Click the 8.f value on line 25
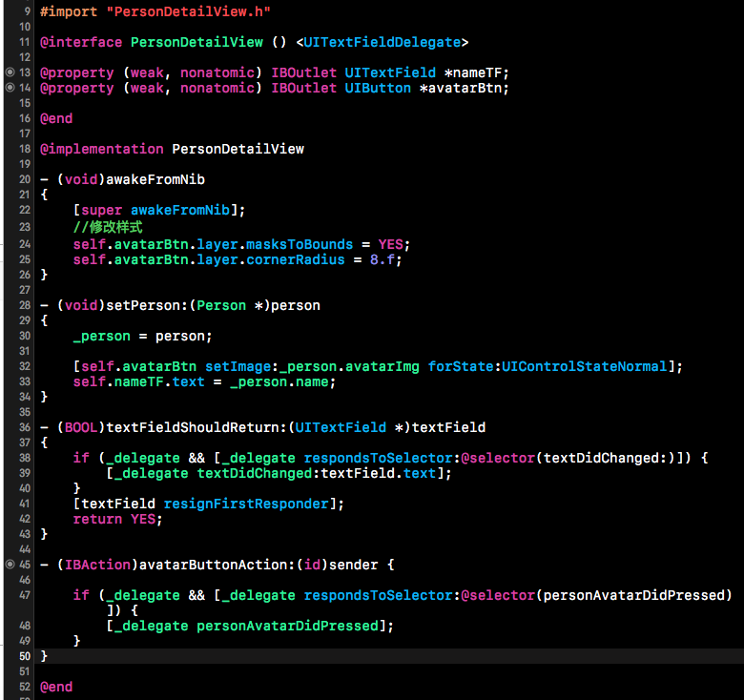The height and width of the screenshot is (700, 744). (x=382, y=259)
